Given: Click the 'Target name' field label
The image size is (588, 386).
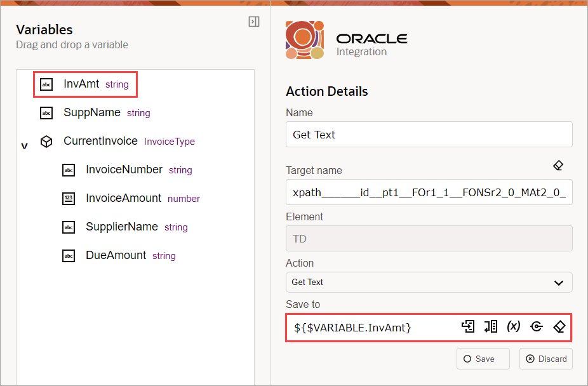Looking at the screenshot, I should [314, 171].
